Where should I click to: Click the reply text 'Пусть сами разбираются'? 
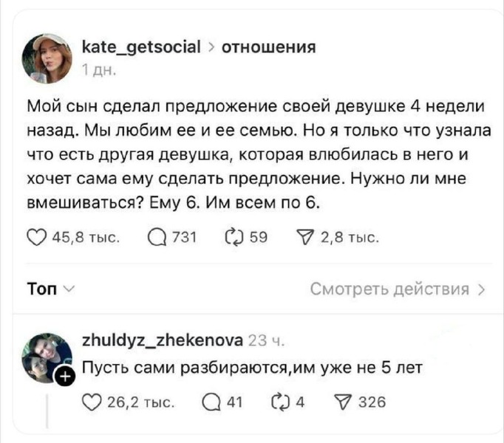(171, 367)
